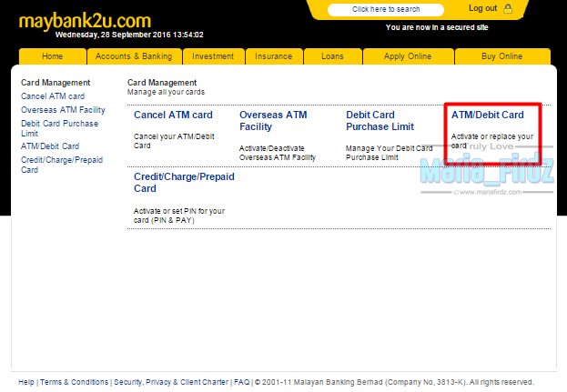This screenshot has width=567, height=392.
Task: Click the Log out link
Action: point(482,8)
